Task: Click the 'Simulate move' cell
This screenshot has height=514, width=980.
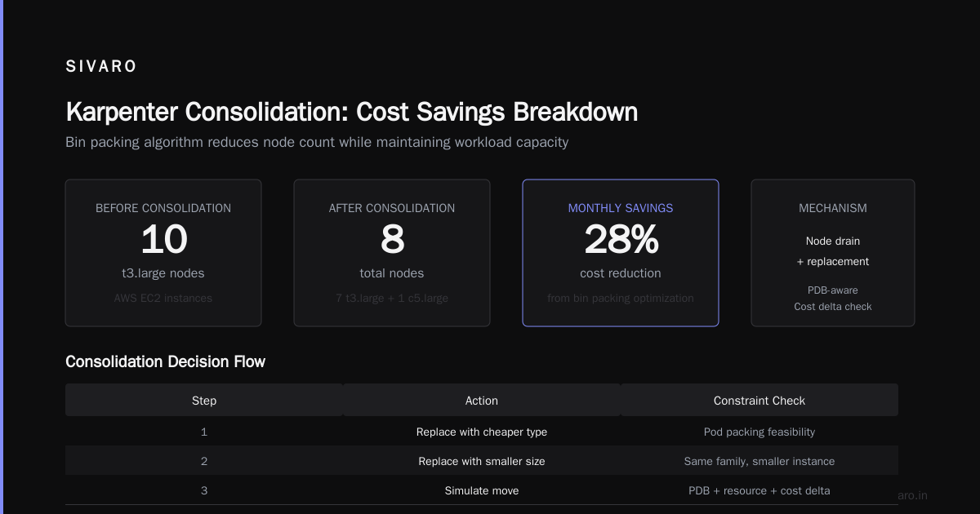Action: pos(482,490)
